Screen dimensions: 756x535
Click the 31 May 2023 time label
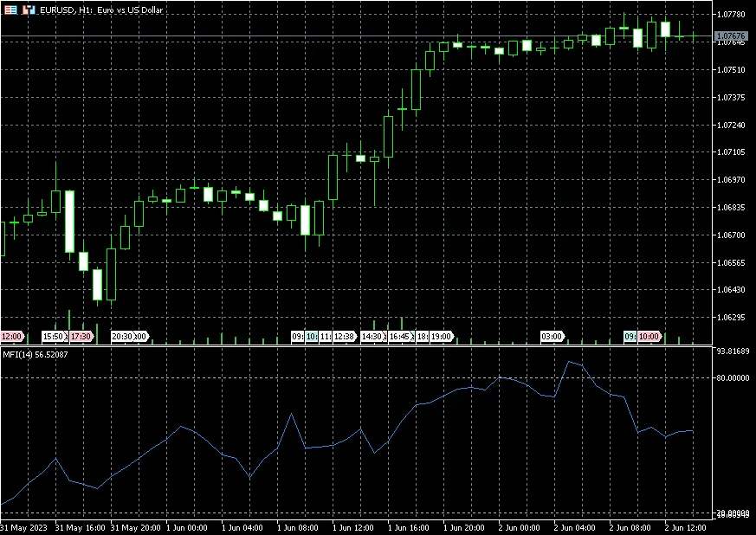[x=24, y=528]
